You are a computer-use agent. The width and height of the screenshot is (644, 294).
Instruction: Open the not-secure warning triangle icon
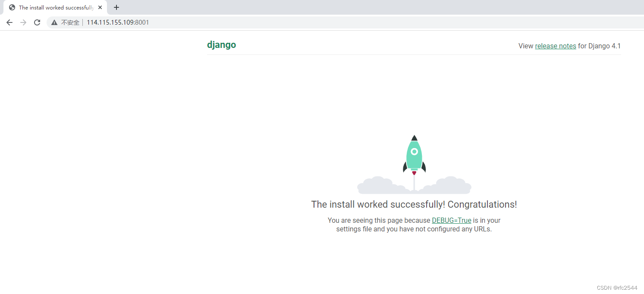pos(54,22)
